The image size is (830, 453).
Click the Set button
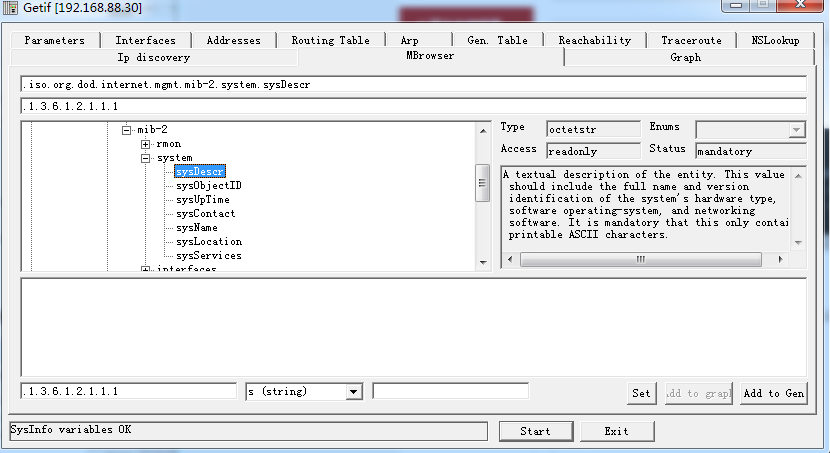(x=642, y=393)
